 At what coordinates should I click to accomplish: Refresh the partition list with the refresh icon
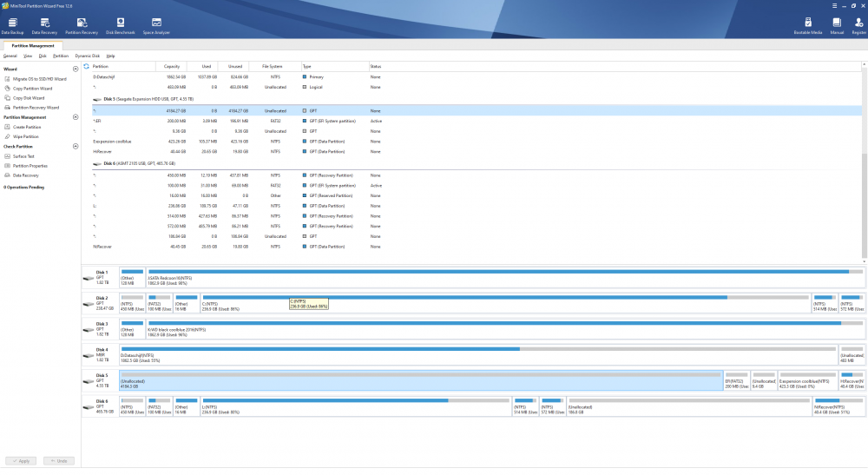86,66
